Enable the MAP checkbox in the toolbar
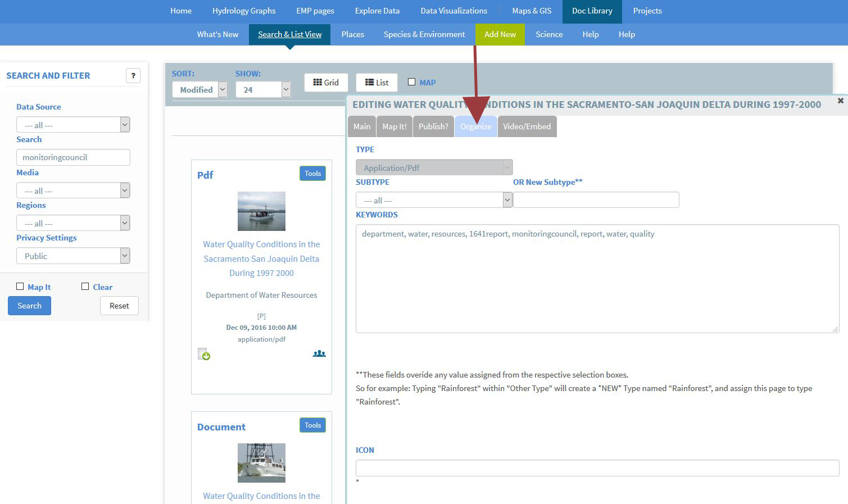Image resolution: width=848 pixels, height=504 pixels. point(411,82)
